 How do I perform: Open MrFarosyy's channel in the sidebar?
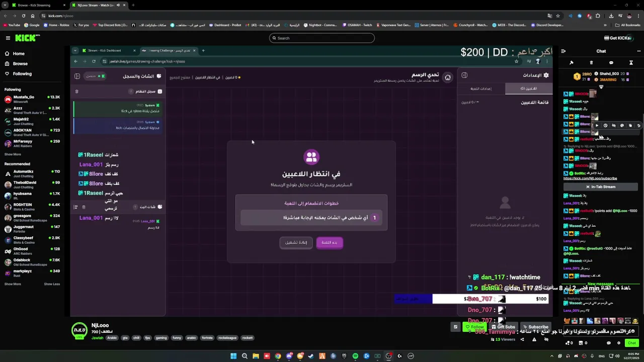pos(33,143)
